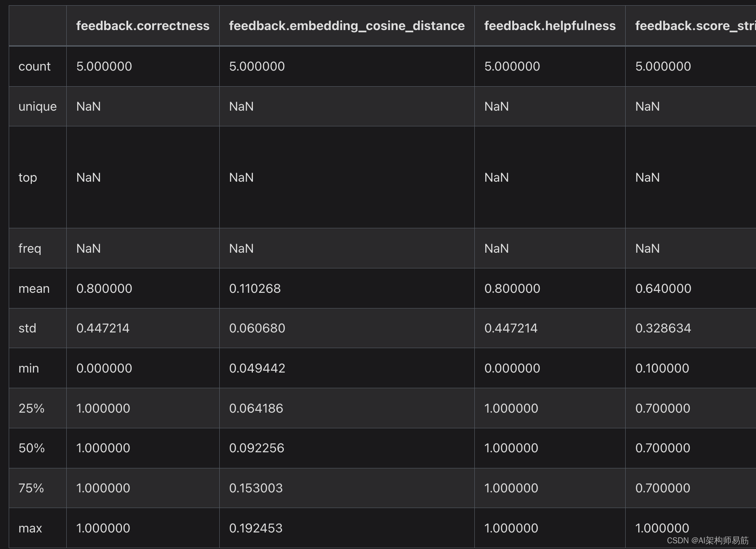Click the feedback.helpfulness column header
Viewport: 756px width, 549px height.
549,25
